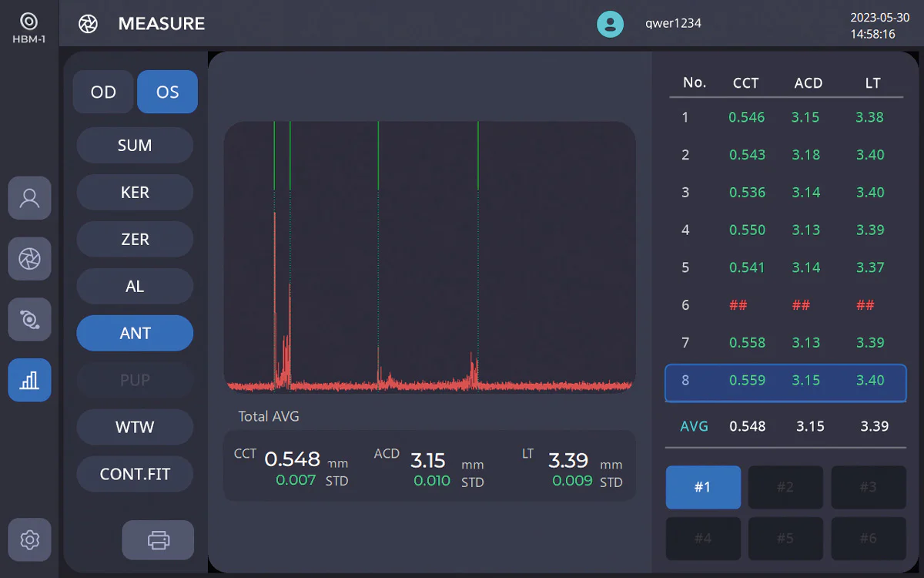Image resolution: width=924 pixels, height=578 pixels.
Task: Open settings via the gear icon
Action: 29,539
